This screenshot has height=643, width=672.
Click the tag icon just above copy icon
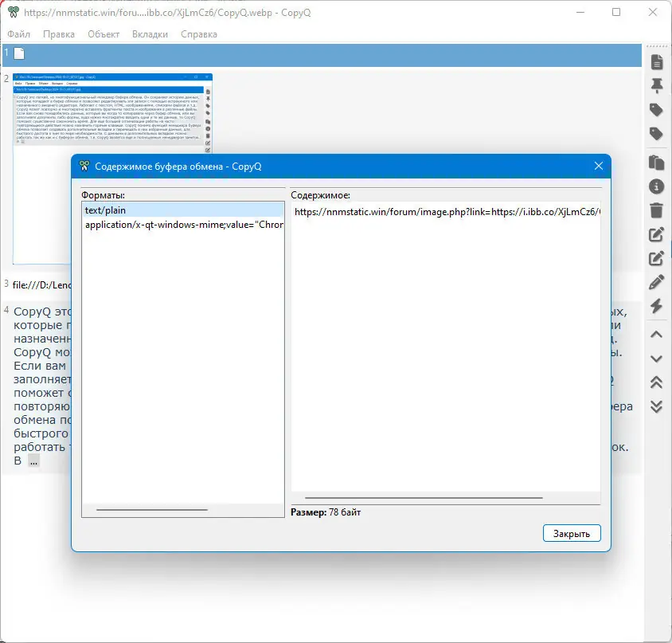click(657, 134)
